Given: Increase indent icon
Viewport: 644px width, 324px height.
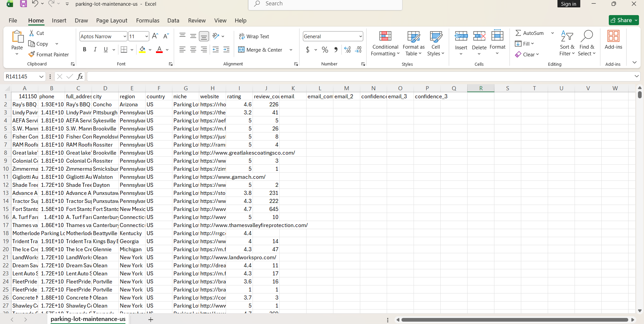Looking at the screenshot, I should point(226,50).
